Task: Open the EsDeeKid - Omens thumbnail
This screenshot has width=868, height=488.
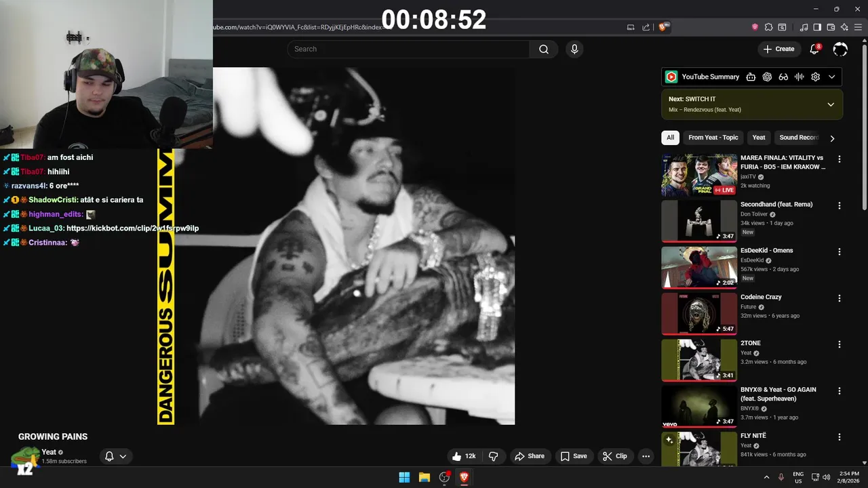Action: (x=699, y=267)
